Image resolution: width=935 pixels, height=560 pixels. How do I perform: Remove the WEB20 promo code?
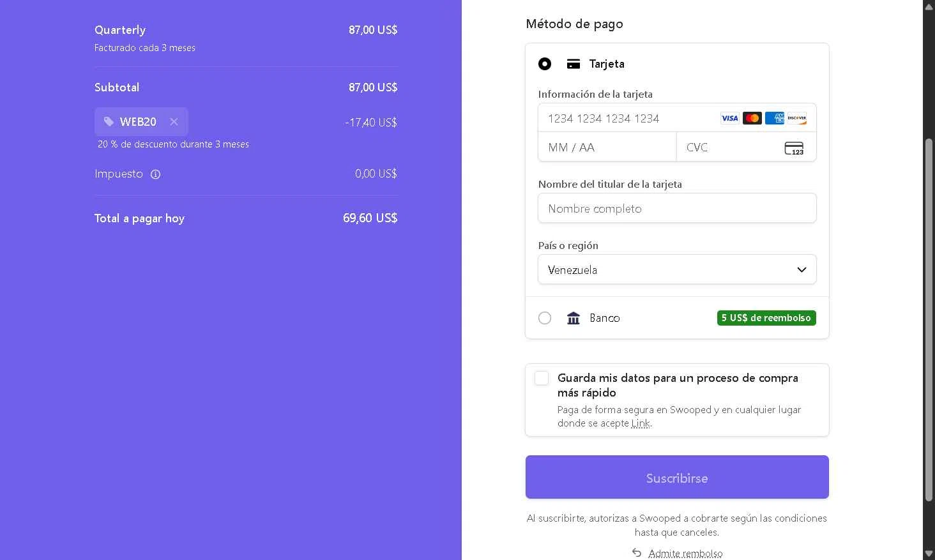(x=174, y=121)
